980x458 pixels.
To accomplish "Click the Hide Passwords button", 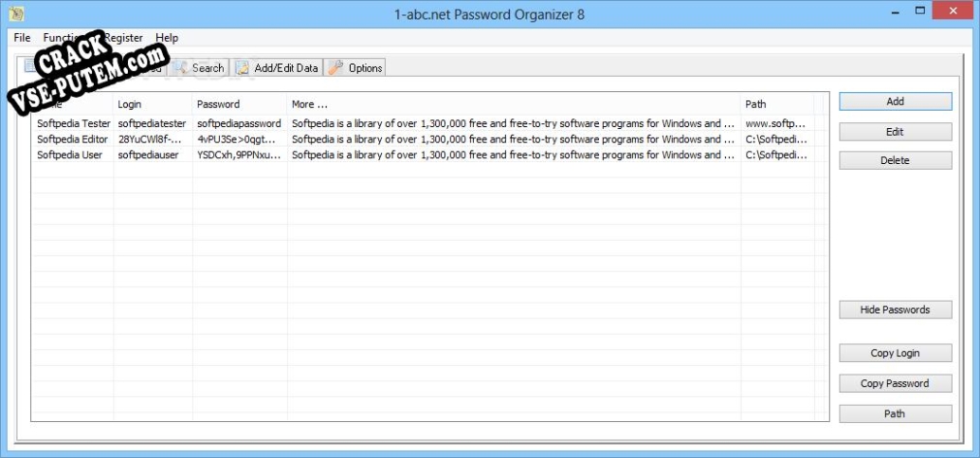I will click(x=895, y=310).
